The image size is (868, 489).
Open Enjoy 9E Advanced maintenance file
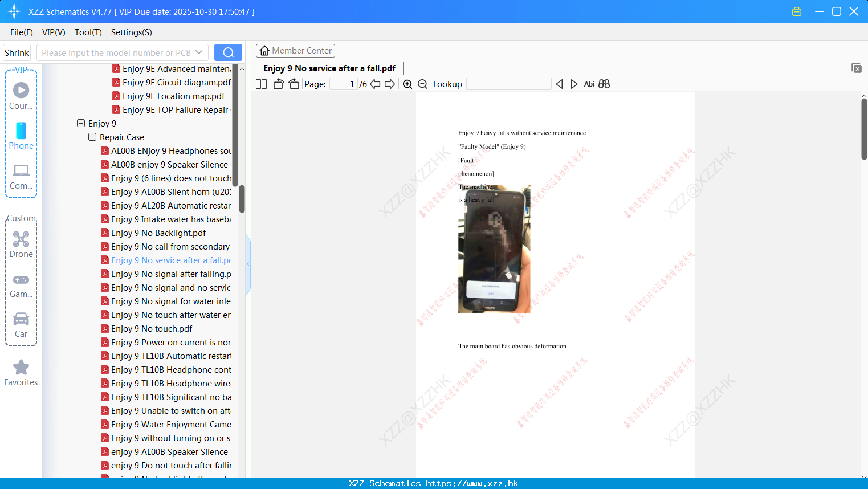point(172,69)
